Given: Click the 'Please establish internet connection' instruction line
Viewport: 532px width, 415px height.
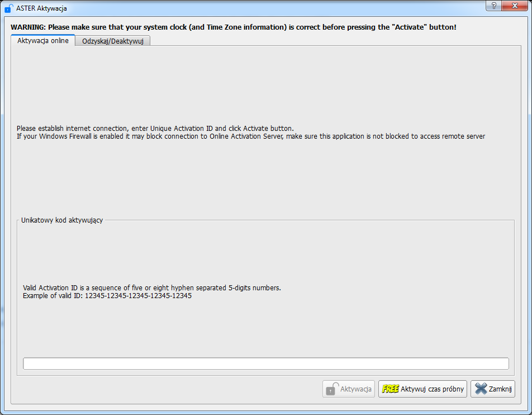Looking at the screenshot, I should pos(155,129).
